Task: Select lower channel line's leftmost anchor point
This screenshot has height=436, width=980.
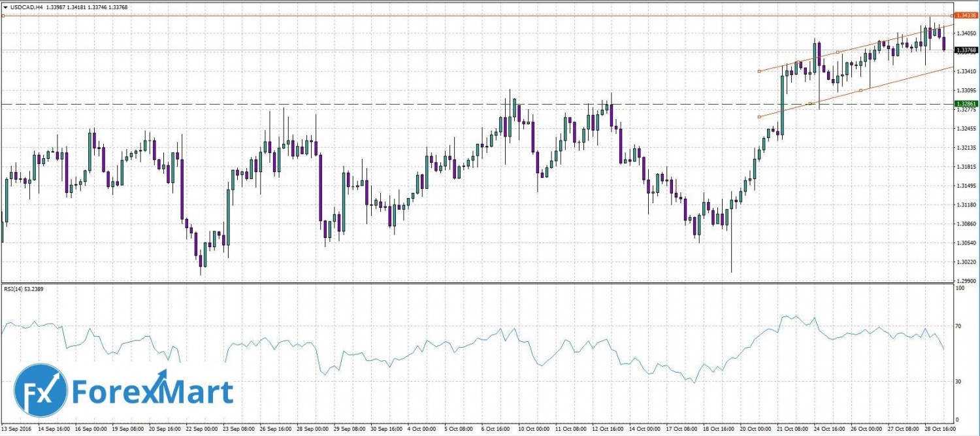Action: click(759, 117)
